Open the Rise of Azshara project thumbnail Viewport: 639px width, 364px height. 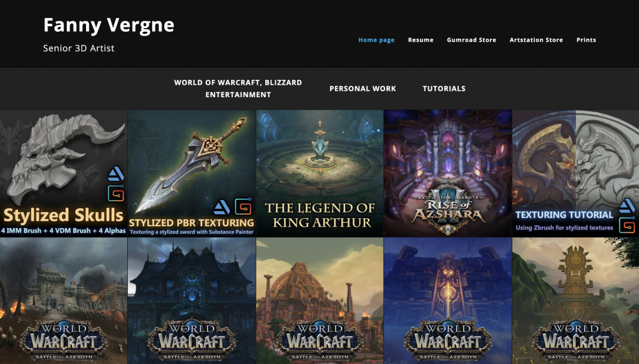pos(447,173)
